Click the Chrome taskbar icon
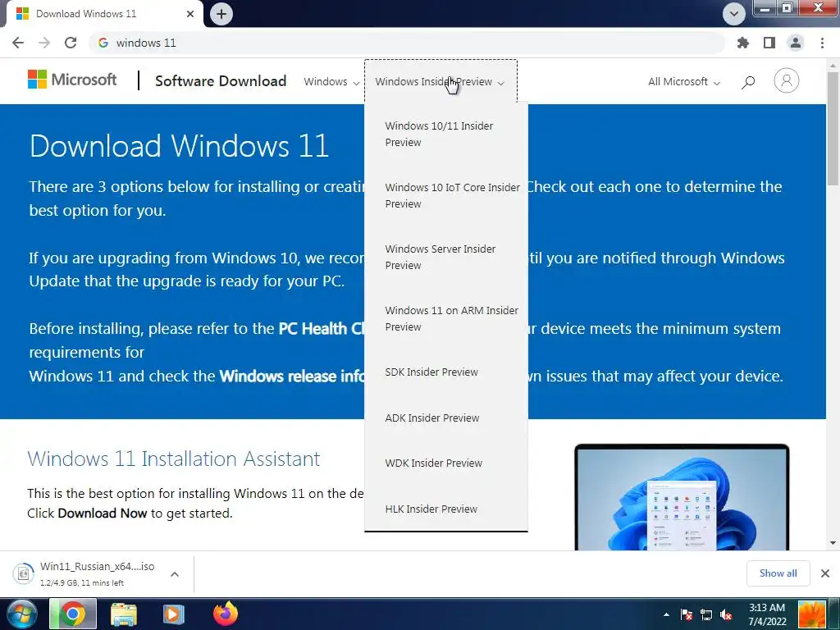 point(73,614)
